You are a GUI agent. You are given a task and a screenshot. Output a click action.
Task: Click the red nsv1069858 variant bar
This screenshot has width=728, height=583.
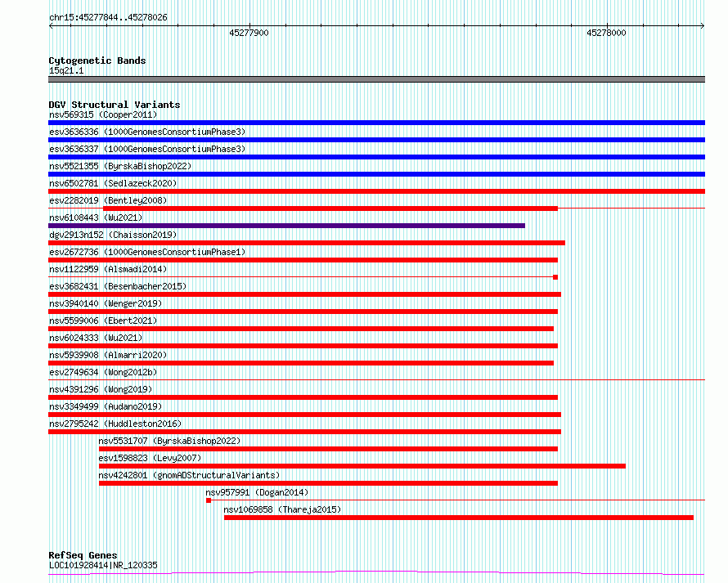click(459, 518)
